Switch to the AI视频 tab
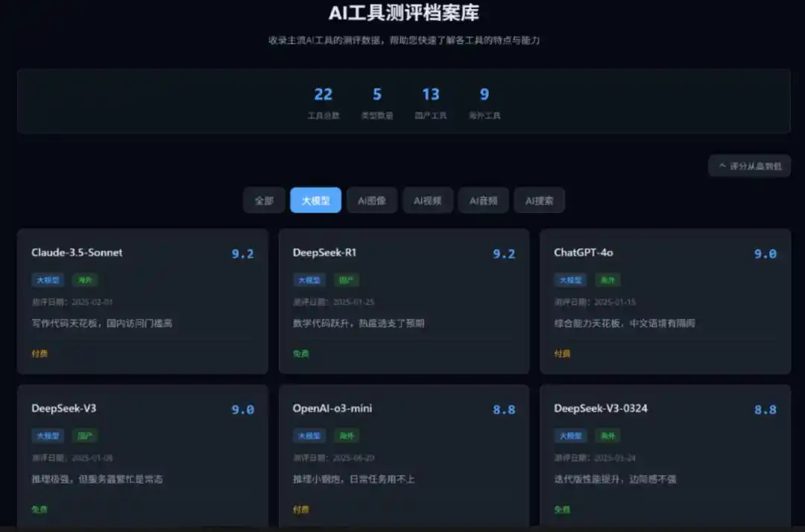This screenshot has width=805, height=532. click(428, 200)
